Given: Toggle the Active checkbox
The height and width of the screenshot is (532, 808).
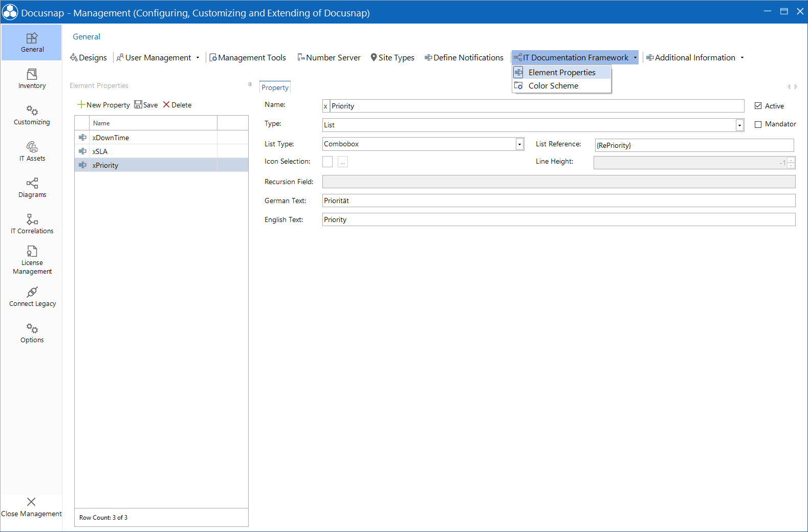Looking at the screenshot, I should (758, 106).
